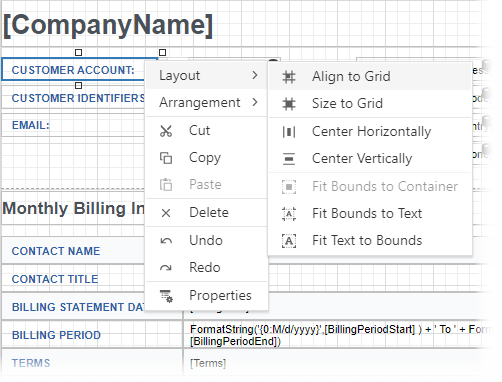Click the Center Vertically icon
The height and width of the screenshot is (382, 502).
pyautogui.click(x=289, y=159)
